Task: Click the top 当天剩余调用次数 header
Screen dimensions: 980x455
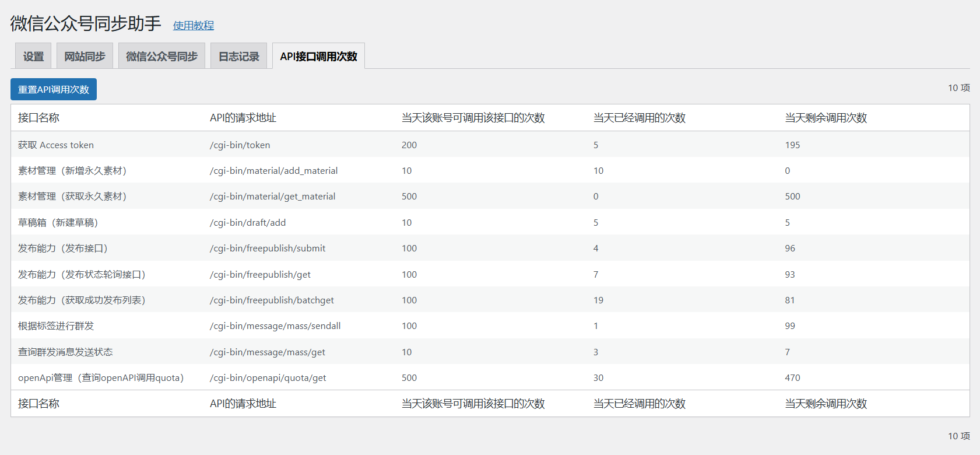Action: [826, 118]
